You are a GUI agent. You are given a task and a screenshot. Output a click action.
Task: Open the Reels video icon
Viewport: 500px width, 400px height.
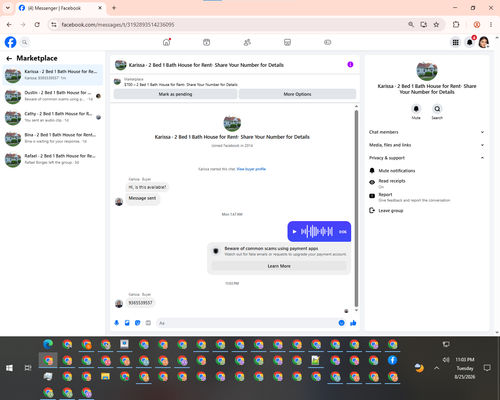click(207, 42)
